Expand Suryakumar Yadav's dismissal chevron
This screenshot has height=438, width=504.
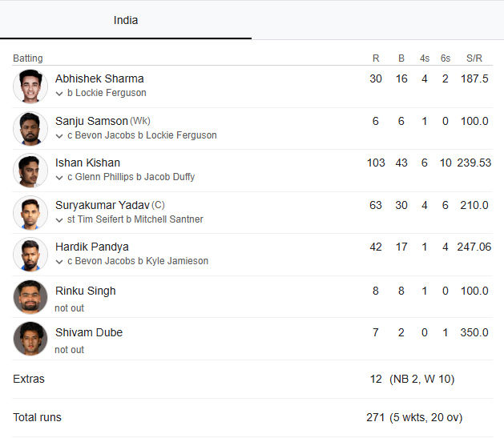pyautogui.click(x=59, y=219)
